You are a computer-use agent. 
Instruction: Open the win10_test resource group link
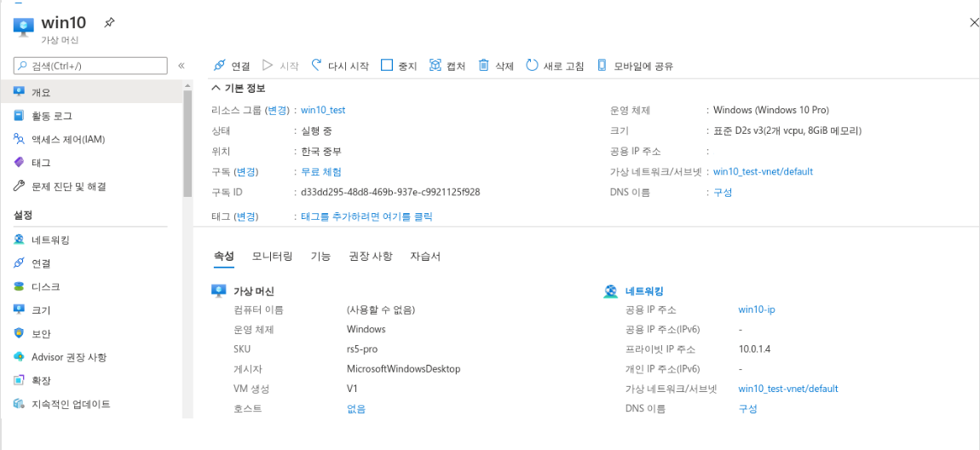tap(323, 110)
